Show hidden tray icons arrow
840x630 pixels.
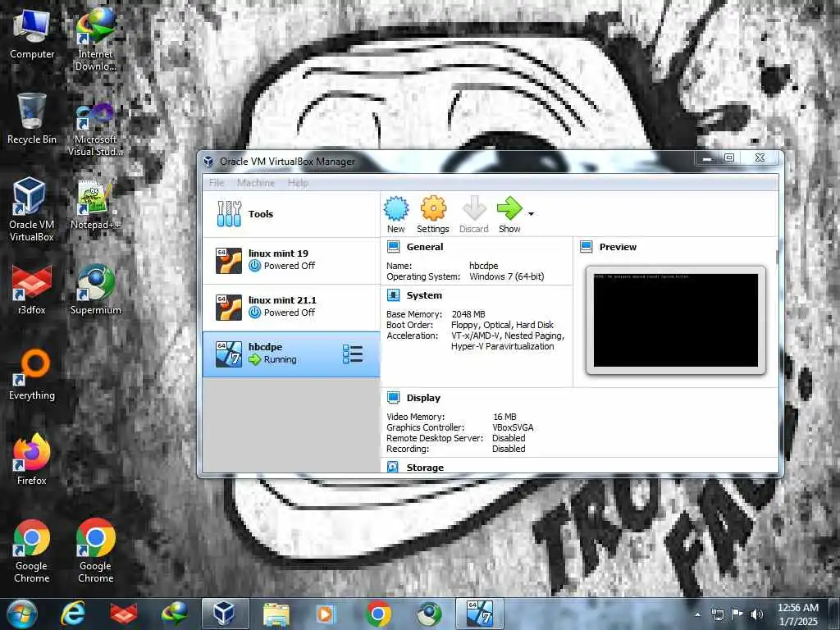697,614
